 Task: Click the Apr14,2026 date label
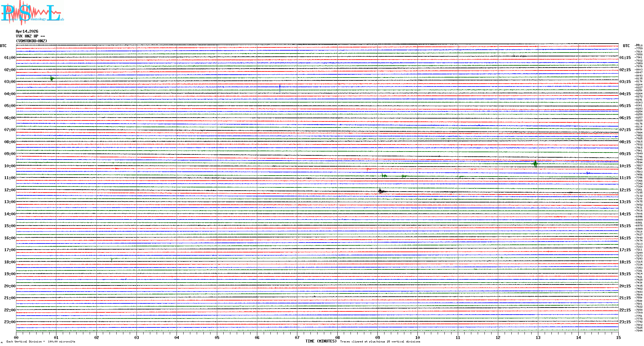(x=27, y=31)
